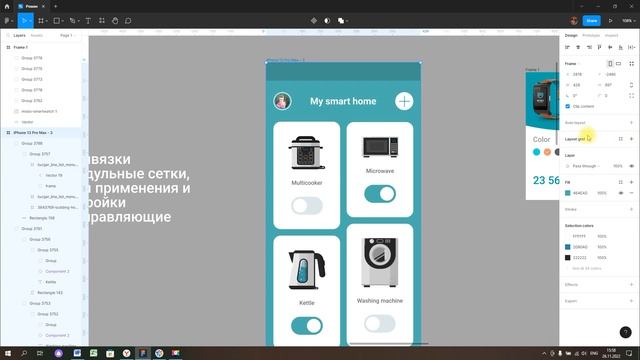Click the Align right icon

point(589,47)
